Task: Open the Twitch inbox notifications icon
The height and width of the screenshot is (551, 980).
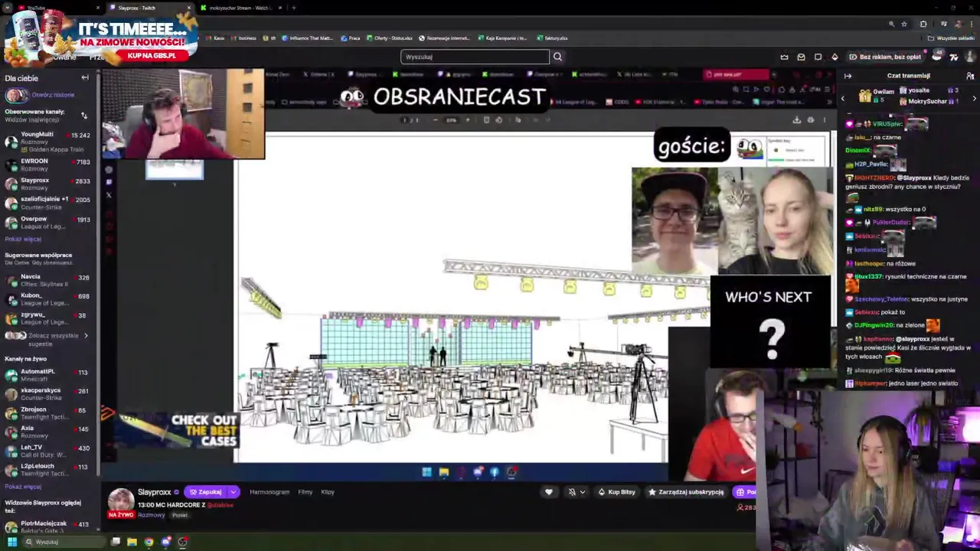Action: tap(801, 57)
